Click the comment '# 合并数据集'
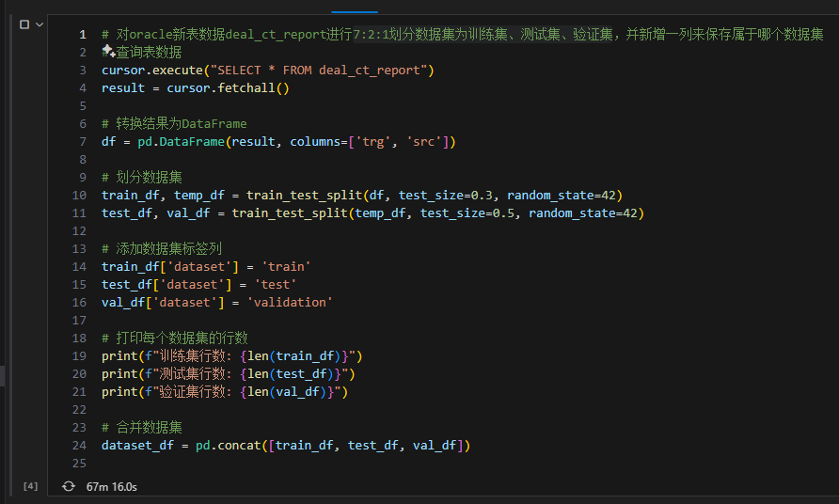The width and height of the screenshot is (839, 504). [142, 428]
